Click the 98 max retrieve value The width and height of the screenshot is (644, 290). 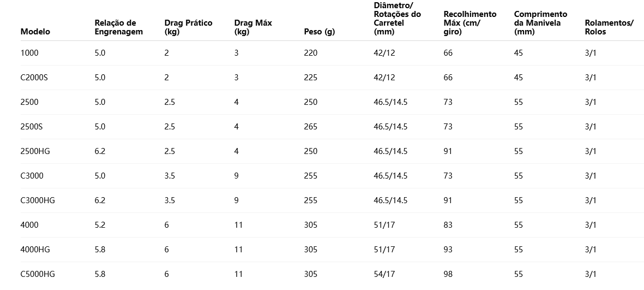tap(448, 274)
